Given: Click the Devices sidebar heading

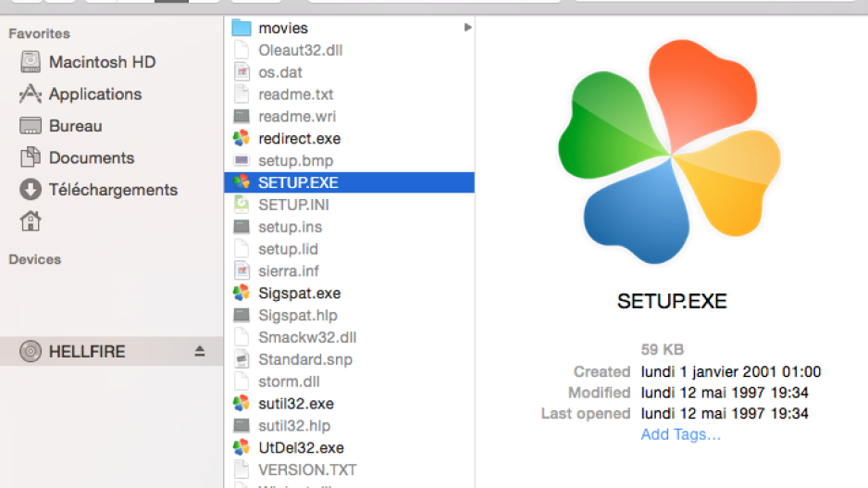Looking at the screenshot, I should tap(35, 259).
